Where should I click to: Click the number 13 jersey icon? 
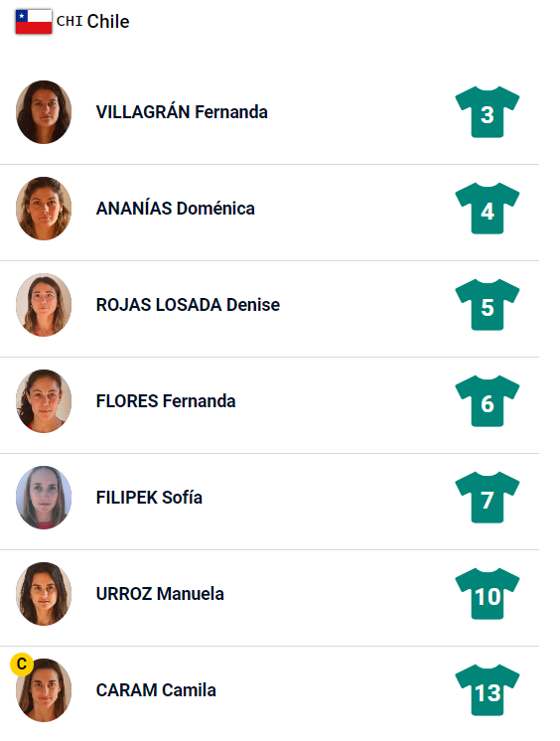(x=488, y=690)
